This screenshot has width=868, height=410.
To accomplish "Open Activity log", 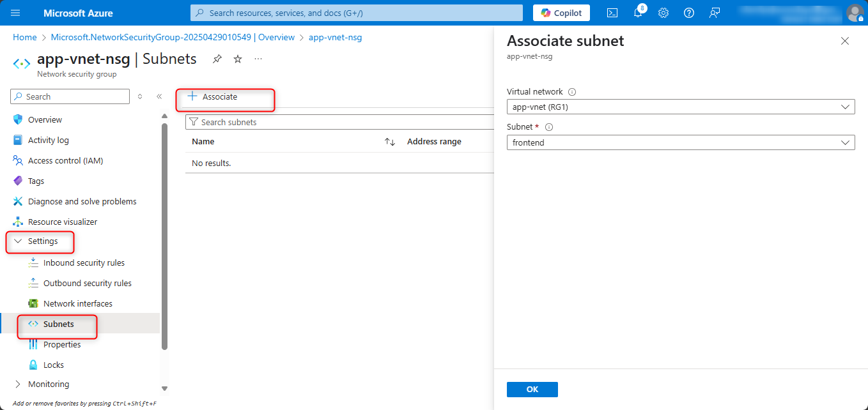I will pos(48,140).
